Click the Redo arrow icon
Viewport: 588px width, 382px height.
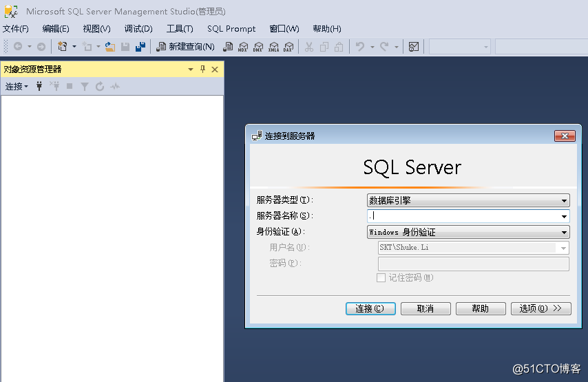(x=384, y=47)
